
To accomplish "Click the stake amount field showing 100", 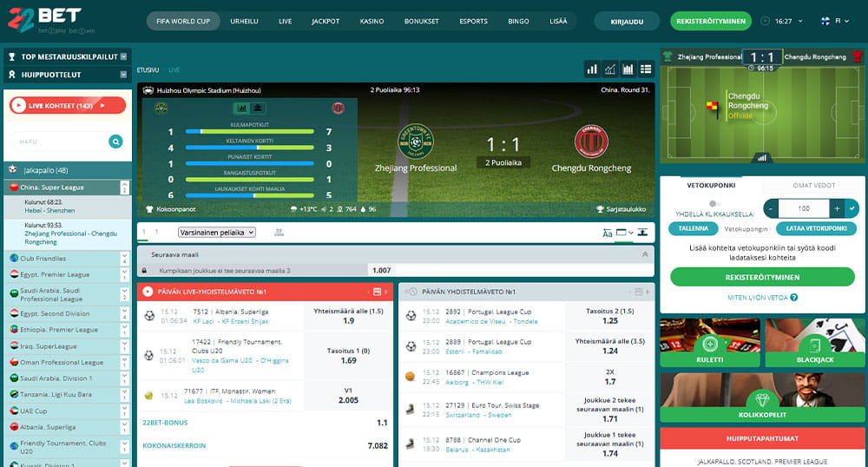I will pos(804,208).
